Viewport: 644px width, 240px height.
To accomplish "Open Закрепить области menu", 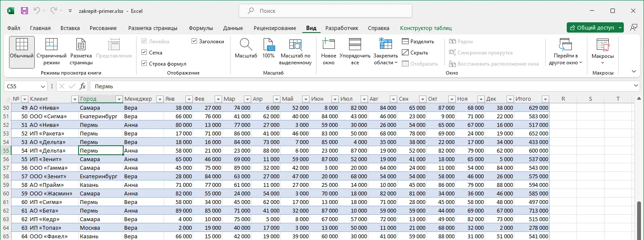I will pyautogui.click(x=386, y=52).
